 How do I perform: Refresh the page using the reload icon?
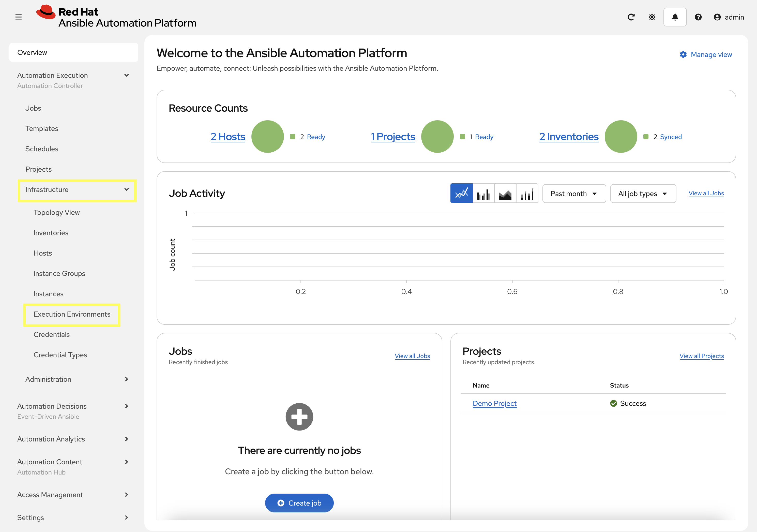(x=631, y=17)
